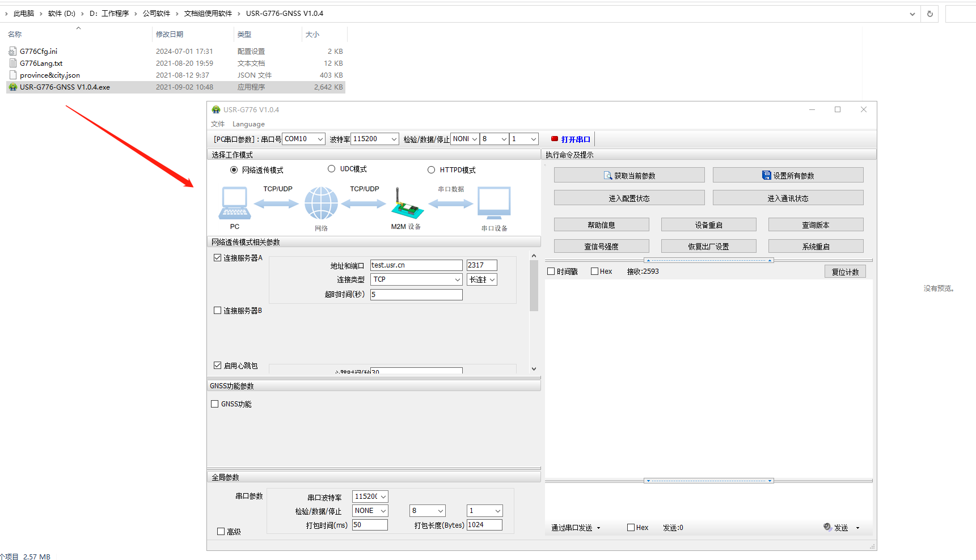
Task: Click the serial device monitor icon
Action: click(494, 203)
